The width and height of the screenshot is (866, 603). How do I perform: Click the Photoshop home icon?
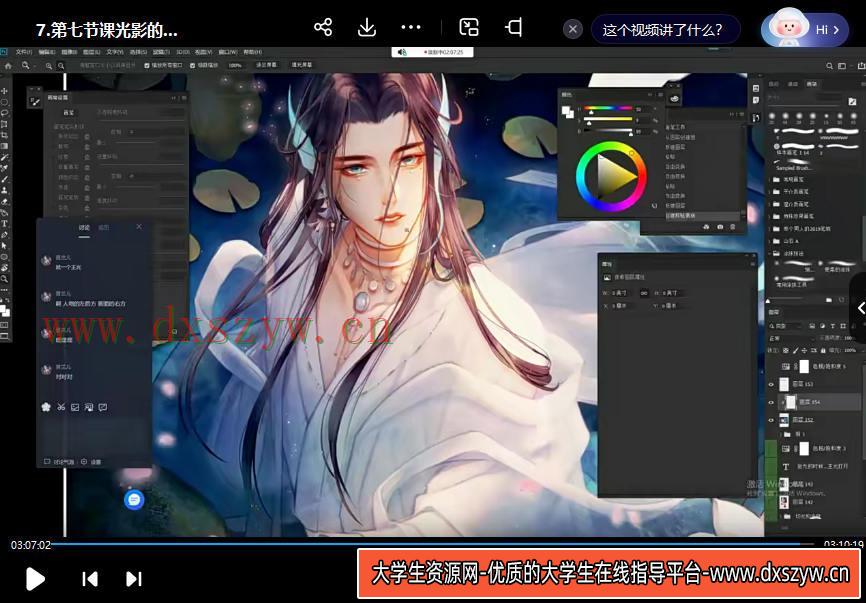point(8,66)
